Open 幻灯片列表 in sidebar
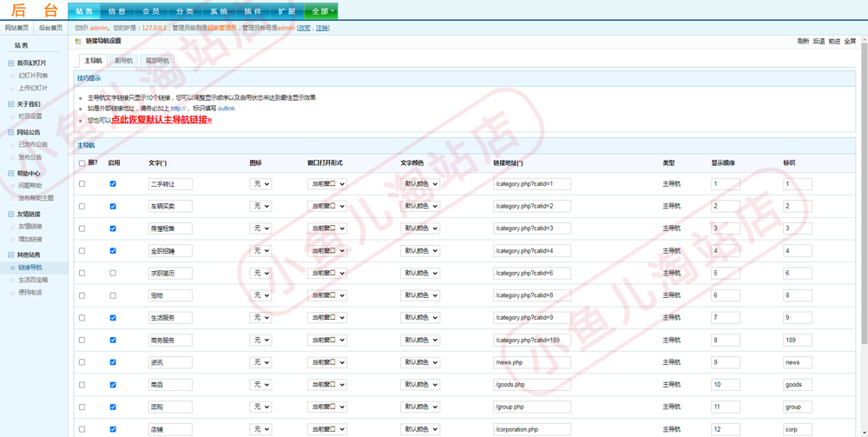Viewport: 868px width, 437px height. (x=33, y=76)
